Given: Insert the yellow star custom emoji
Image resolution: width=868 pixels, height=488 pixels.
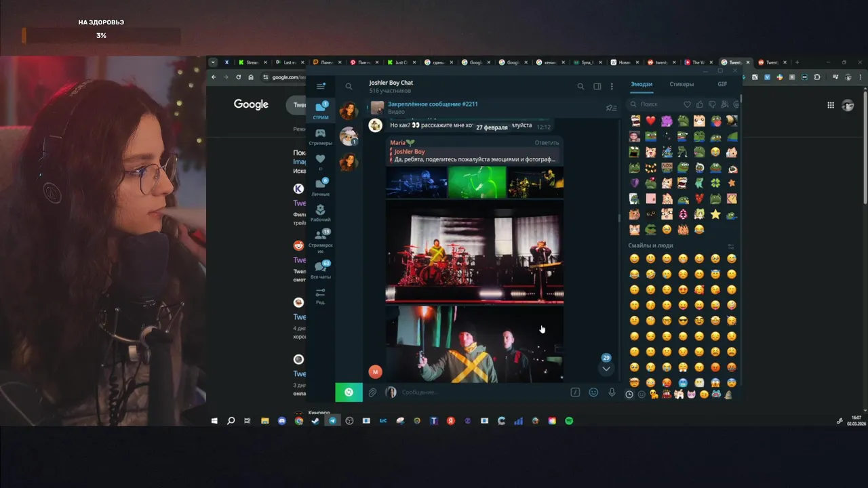Looking at the screenshot, I should [x=715, y=214].
